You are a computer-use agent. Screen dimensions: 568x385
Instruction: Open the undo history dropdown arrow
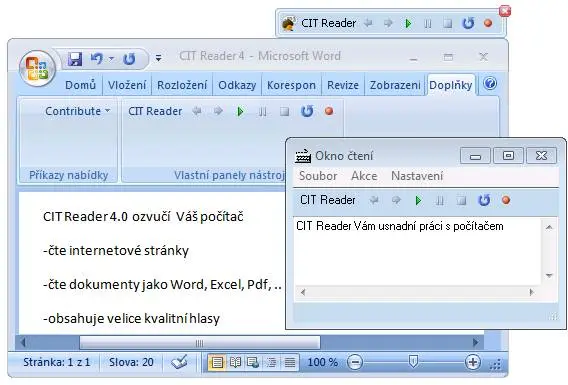click(111, 58)
